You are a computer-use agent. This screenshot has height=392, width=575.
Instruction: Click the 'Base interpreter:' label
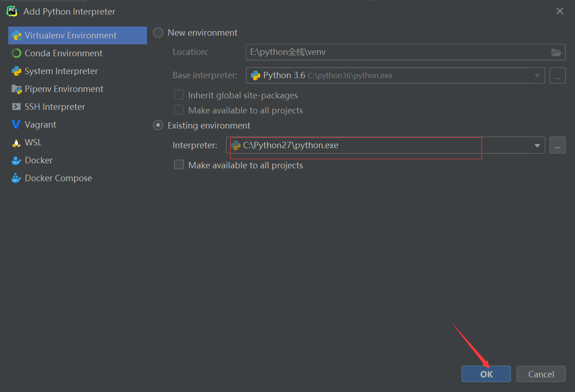[205, 75]
